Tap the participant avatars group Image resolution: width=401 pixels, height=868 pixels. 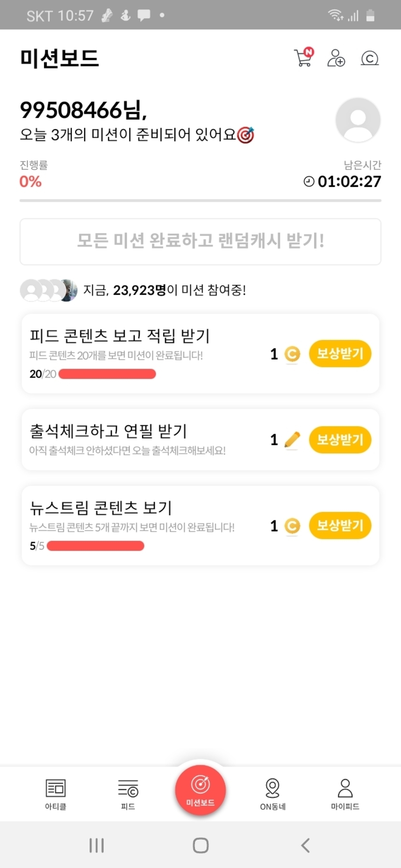(49, 290)
